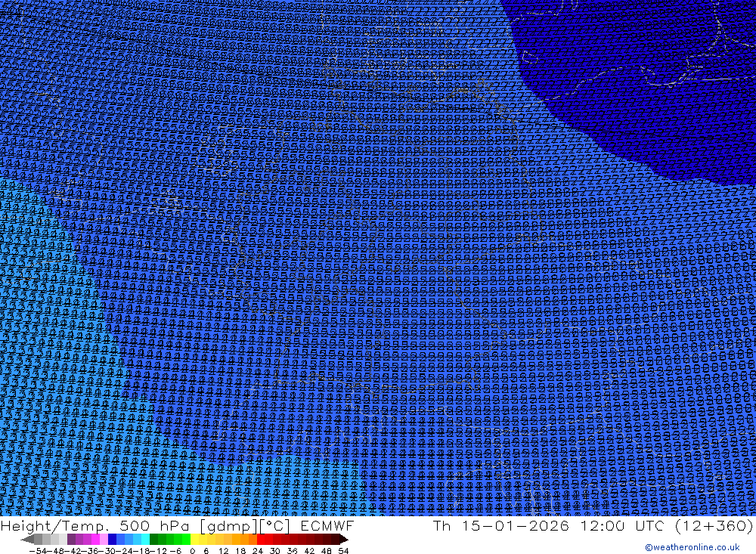Click the 'ECMWF' model label
This screenshot has width=756, height=554.
pos(327,525)
